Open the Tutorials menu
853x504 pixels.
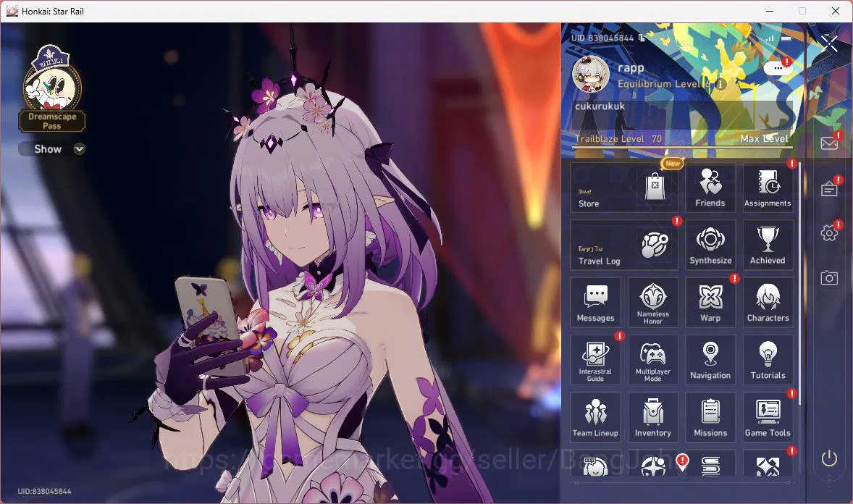pyautogui.click(x=768, y=361)
